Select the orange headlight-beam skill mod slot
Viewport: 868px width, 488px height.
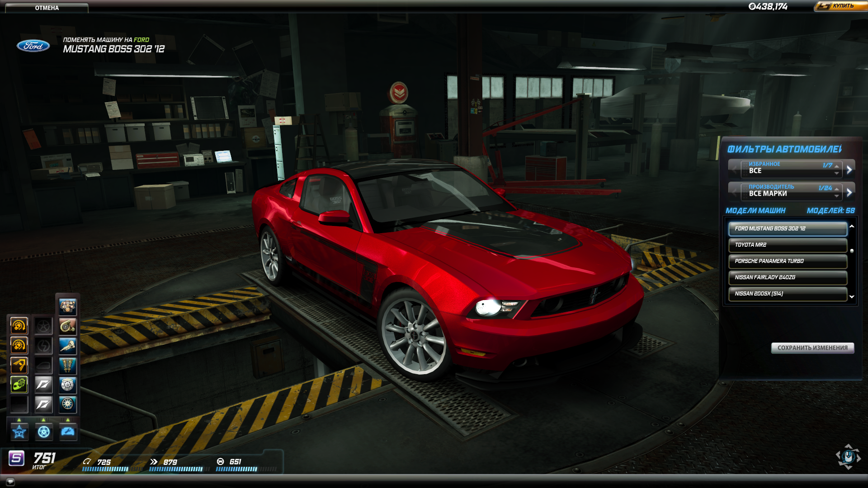click(19, 365)
